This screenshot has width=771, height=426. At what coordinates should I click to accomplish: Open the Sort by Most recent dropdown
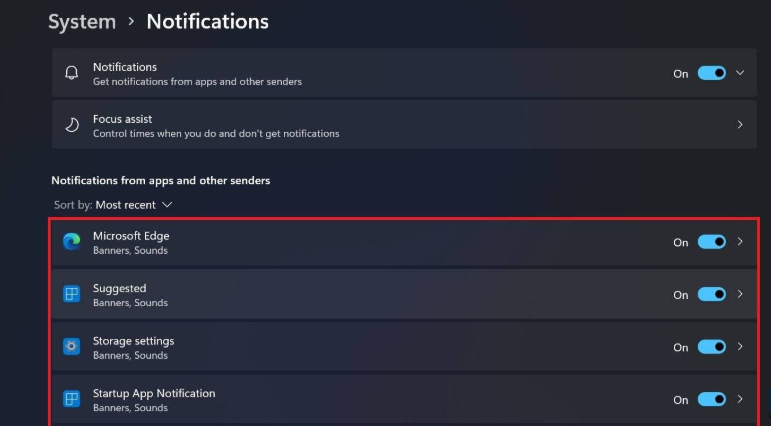134,205
